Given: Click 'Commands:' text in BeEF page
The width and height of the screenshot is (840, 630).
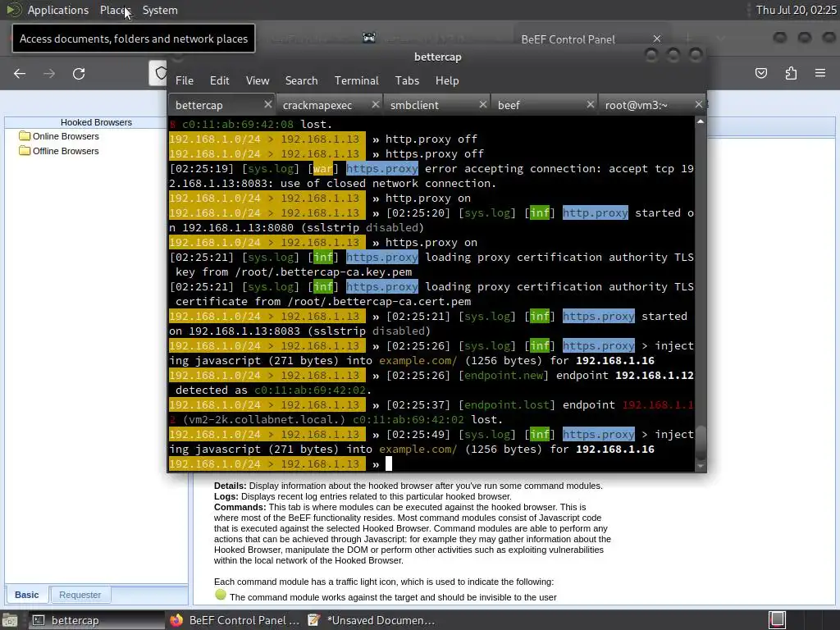Looking at the screenshot, I should (240, 507).
